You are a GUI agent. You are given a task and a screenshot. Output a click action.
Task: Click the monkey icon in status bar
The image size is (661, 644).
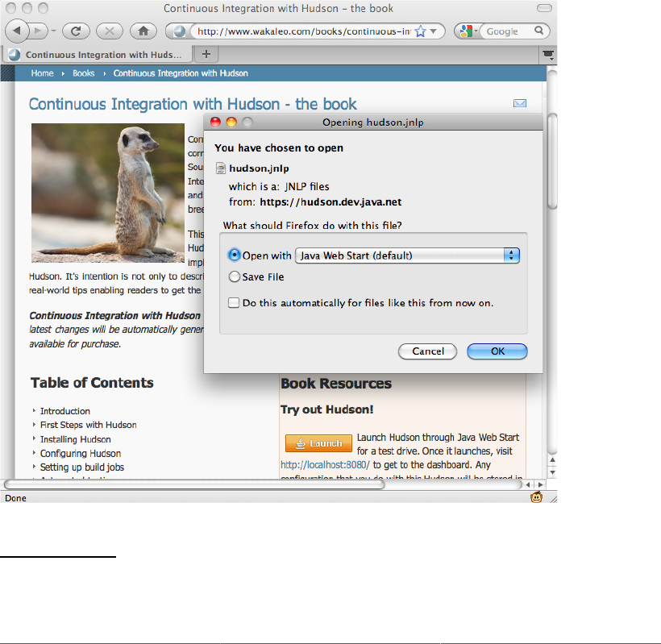coord(536,497)
